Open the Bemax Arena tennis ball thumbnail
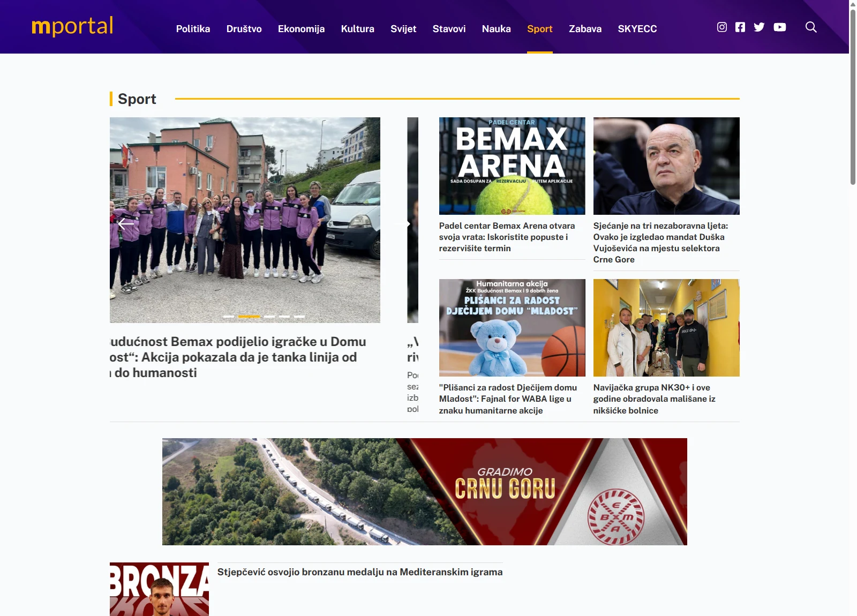The height and width of the screenshot is (616, 857). click(512, 166)
